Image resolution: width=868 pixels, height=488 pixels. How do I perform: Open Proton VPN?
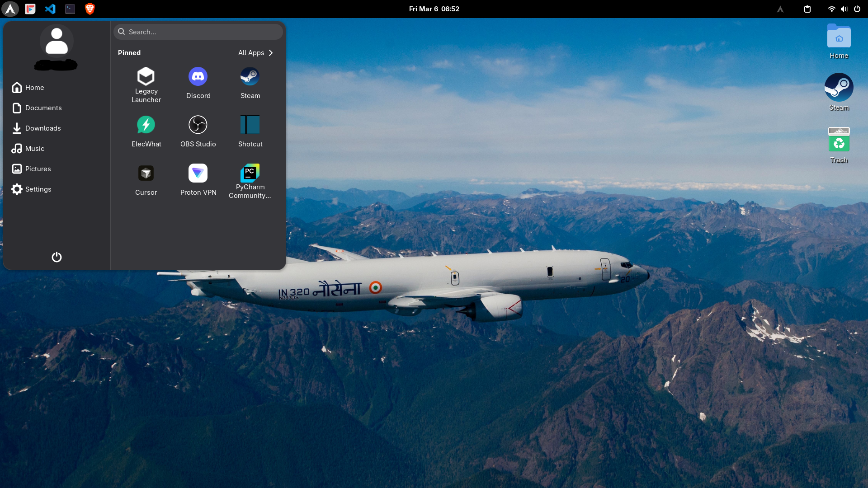(x=198, y=180)
